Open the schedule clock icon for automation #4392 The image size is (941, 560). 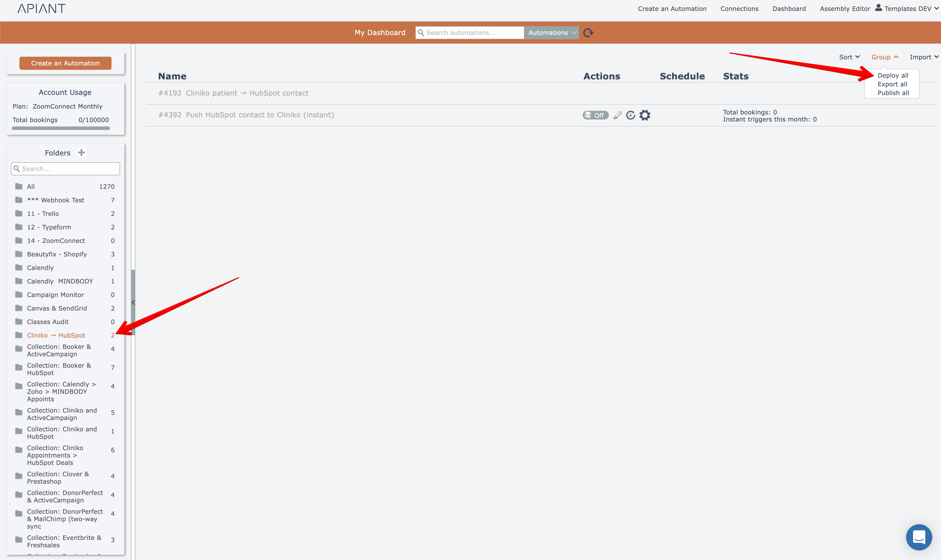tap(631, 115)
